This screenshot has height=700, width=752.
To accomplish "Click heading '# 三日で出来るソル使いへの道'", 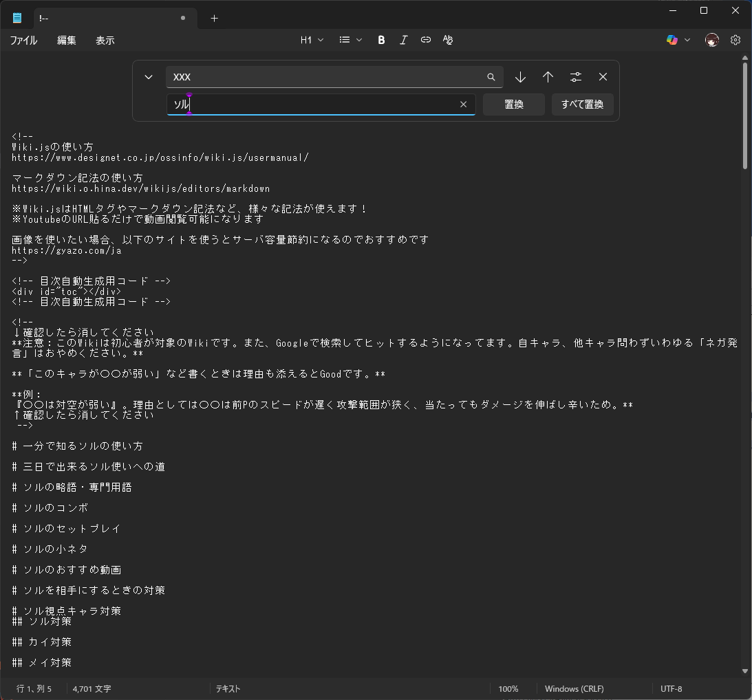I will click(x=88, y=467).
